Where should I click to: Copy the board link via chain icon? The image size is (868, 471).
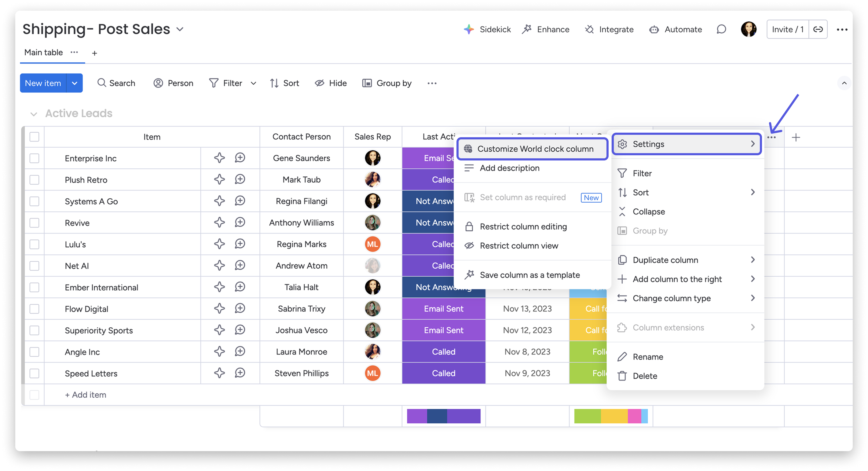click(x=818, y=29)
